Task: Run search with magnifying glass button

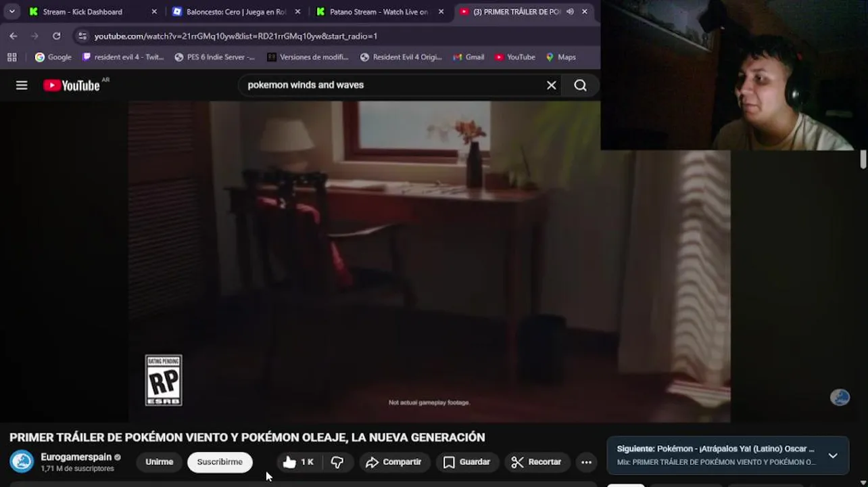Action: [581, 85]
